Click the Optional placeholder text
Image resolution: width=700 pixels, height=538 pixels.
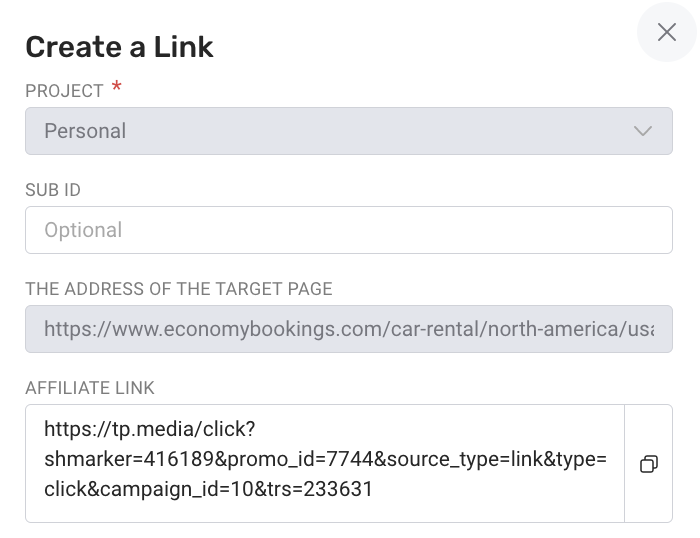83,230
